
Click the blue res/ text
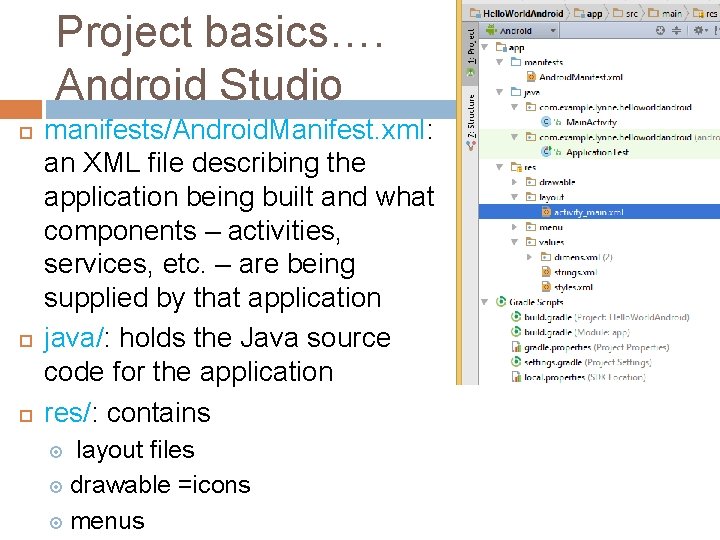(68, 413)
